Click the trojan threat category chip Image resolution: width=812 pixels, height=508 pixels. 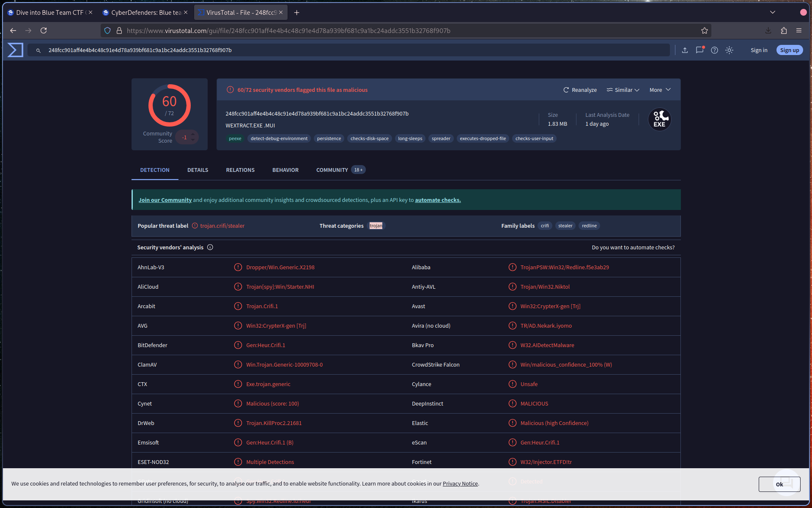pyautogui.click(x=376, y=226)
